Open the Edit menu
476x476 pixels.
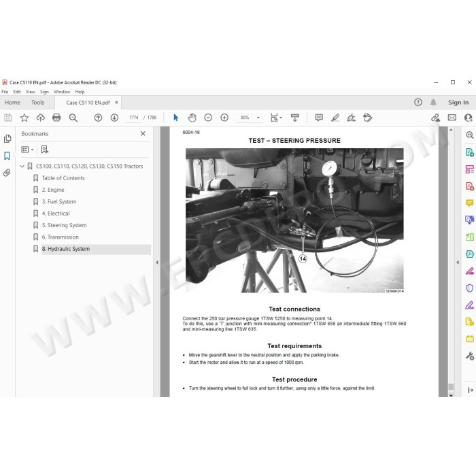[17, 92]
